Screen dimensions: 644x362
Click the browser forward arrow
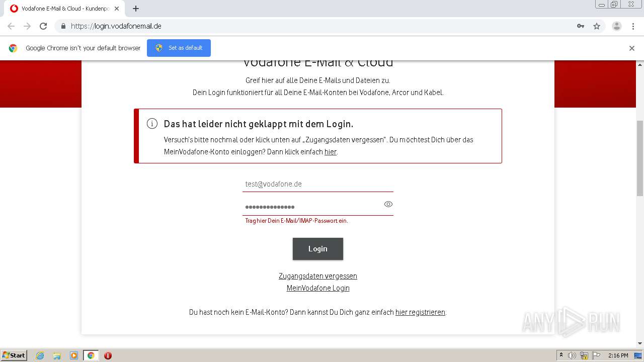coord(27,26)
